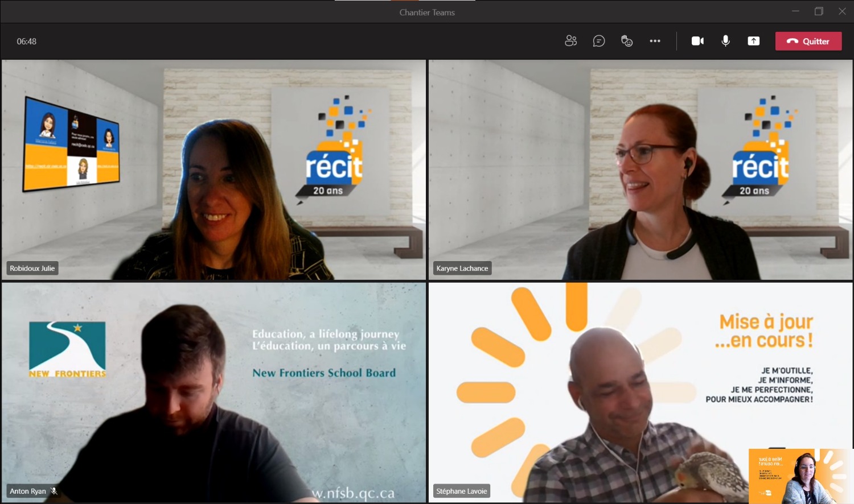Select Stéphane Lavoie's video tile

click(586, 393)
